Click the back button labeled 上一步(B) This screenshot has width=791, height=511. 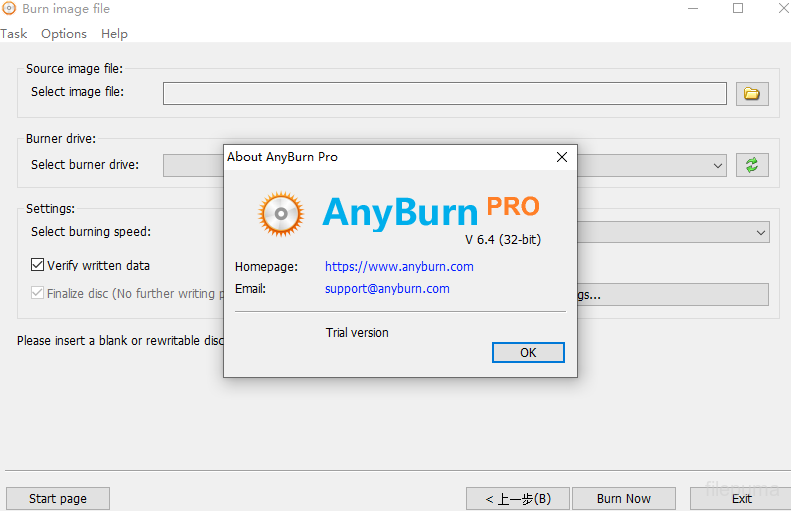(518, 498)
